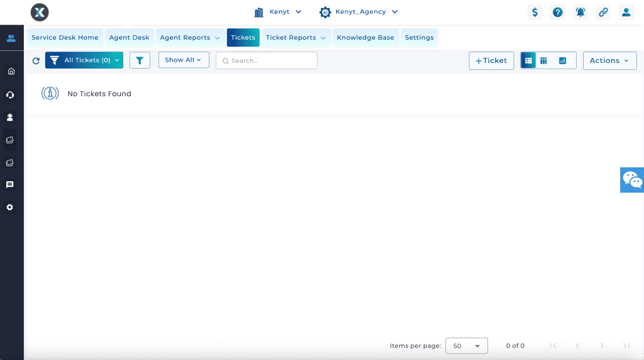Switch to list view of tickets
The width and height of the screenshot is (644, 360).
528,60
